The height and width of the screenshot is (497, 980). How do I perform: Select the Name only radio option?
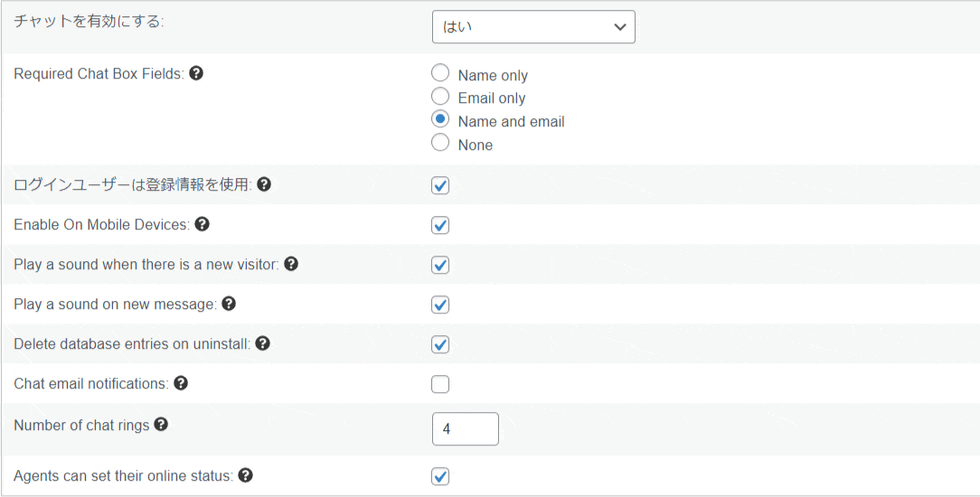[440, 73]
